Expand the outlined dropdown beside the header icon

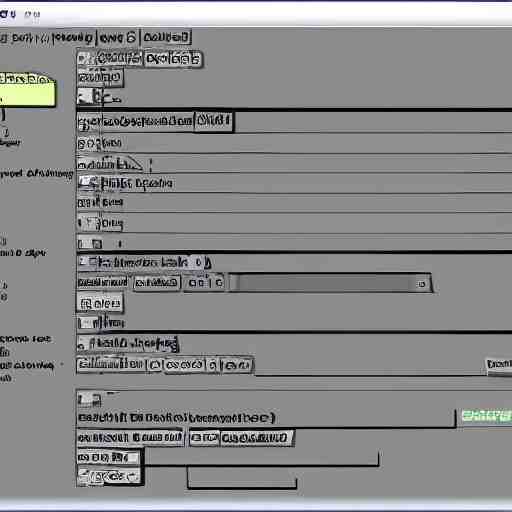[x=119, y=58]
